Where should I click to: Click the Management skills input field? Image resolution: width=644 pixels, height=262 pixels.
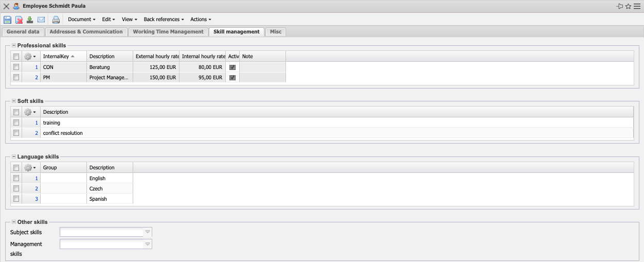102,244
